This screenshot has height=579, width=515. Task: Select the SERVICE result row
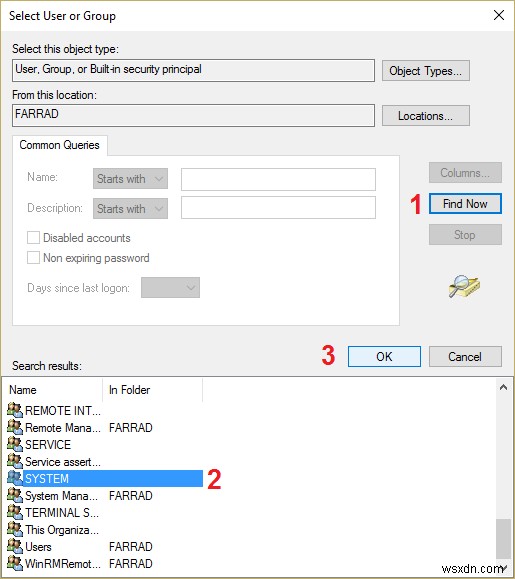[104, 444]
